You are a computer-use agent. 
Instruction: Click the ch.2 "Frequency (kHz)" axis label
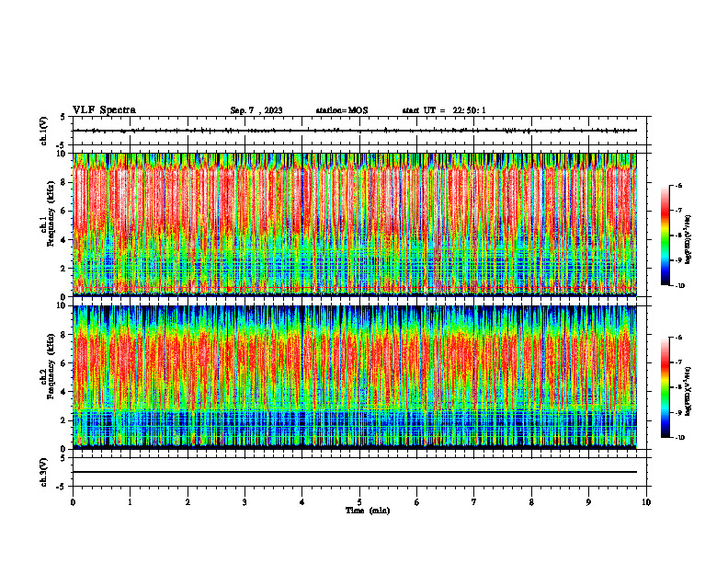pyautogui.click(x=51, y=365)
